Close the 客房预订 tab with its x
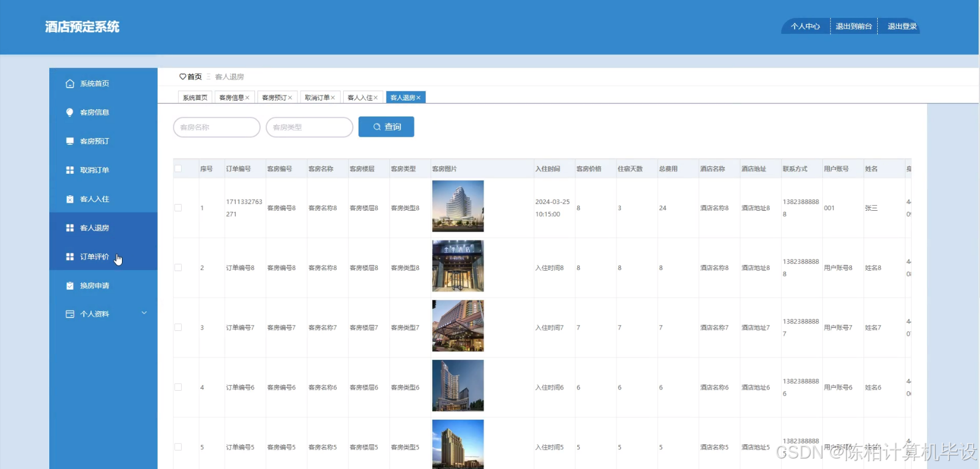Image resolution: width=980 pixels, height=469 pixels. tap(290, 98)
